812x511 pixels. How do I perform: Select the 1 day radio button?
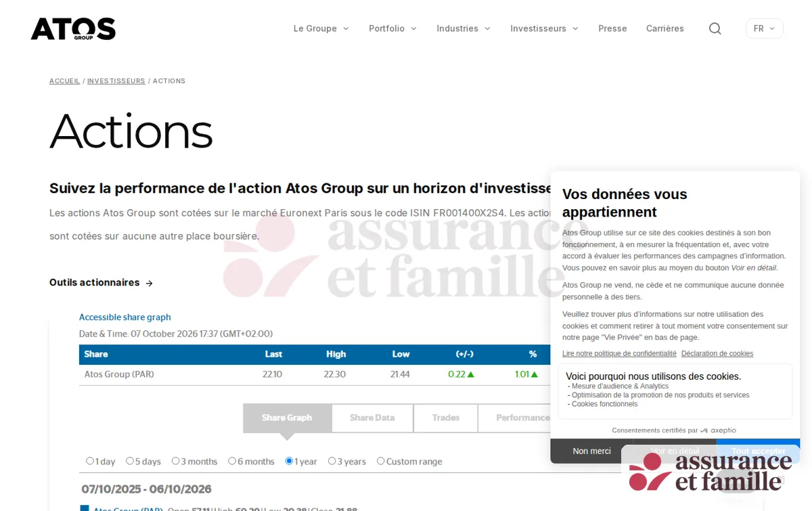90,461
